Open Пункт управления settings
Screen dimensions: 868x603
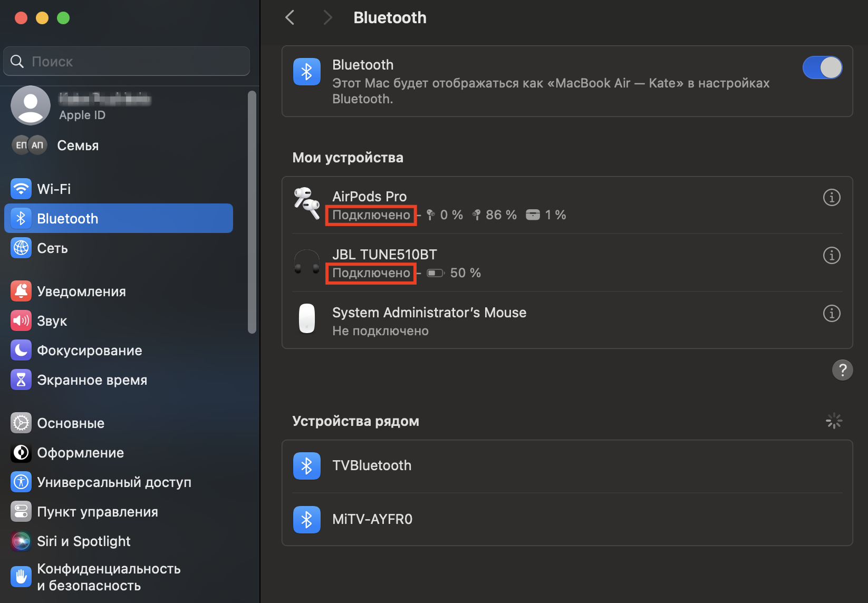pyautogui.click(x=119, y=511)
